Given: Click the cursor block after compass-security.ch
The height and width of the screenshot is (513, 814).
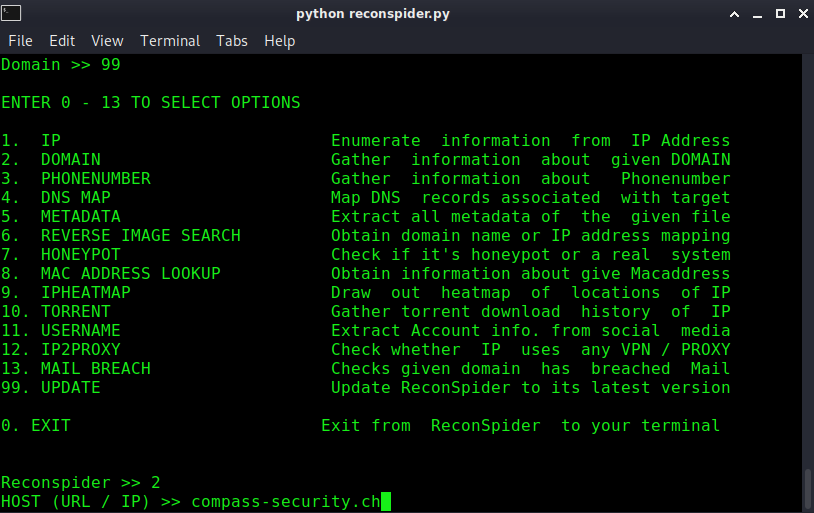Looking at the screenshot, I should 386,501.
